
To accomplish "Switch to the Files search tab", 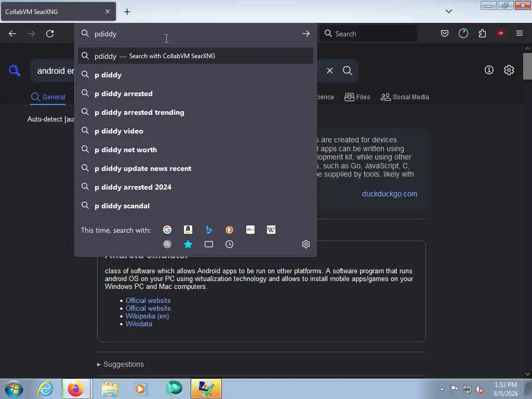I will point(357,97).
